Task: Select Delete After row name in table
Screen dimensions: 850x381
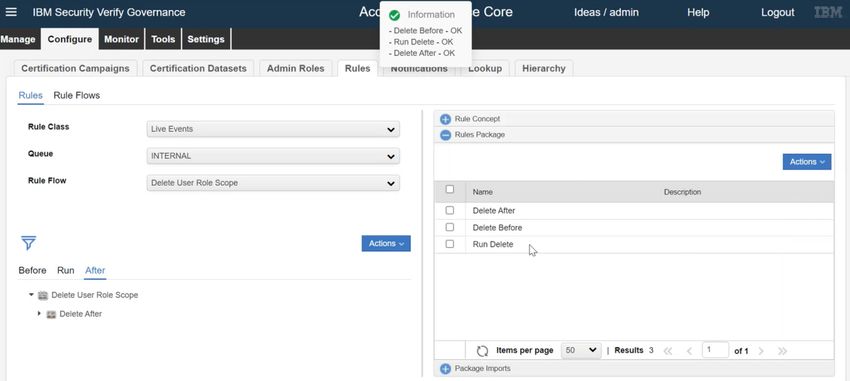Action: tap(494, 211)
